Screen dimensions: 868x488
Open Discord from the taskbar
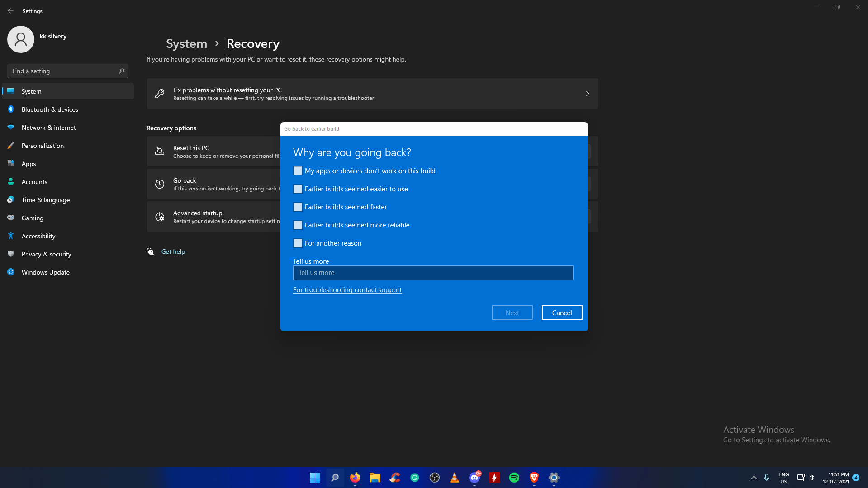[x=474, y=477]
